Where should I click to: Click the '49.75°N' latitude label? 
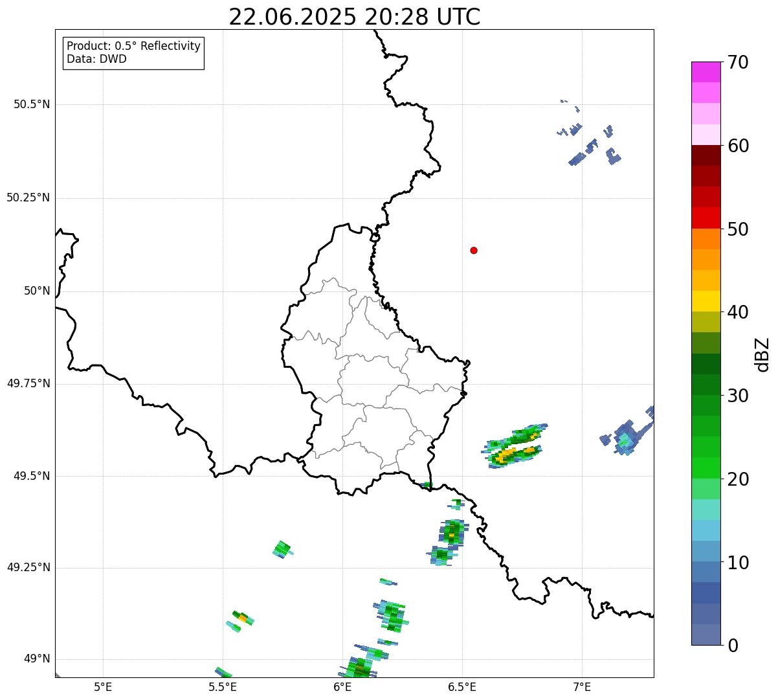click(28, 383)
